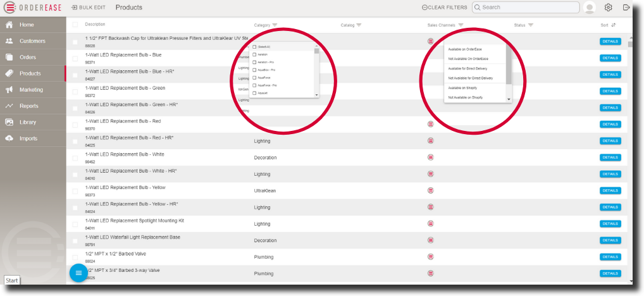The image size is (644, 296).
Task: Go to Orders in the sidebar
Action: coord(28,57)
